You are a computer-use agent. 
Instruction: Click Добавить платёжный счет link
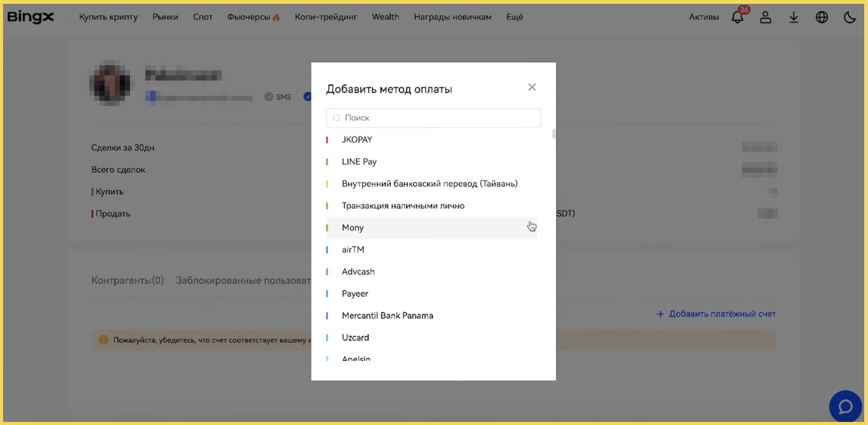(716, 314)
